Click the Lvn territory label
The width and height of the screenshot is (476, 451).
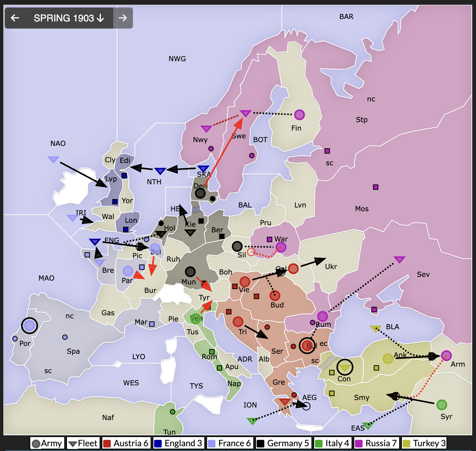pos(300,205)
